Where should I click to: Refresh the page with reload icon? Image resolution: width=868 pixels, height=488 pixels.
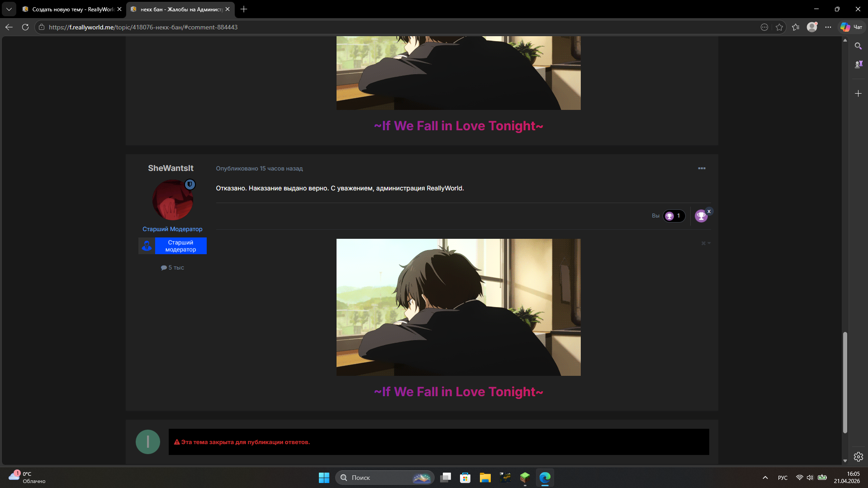pyautogui.click(x=25, y=27)
